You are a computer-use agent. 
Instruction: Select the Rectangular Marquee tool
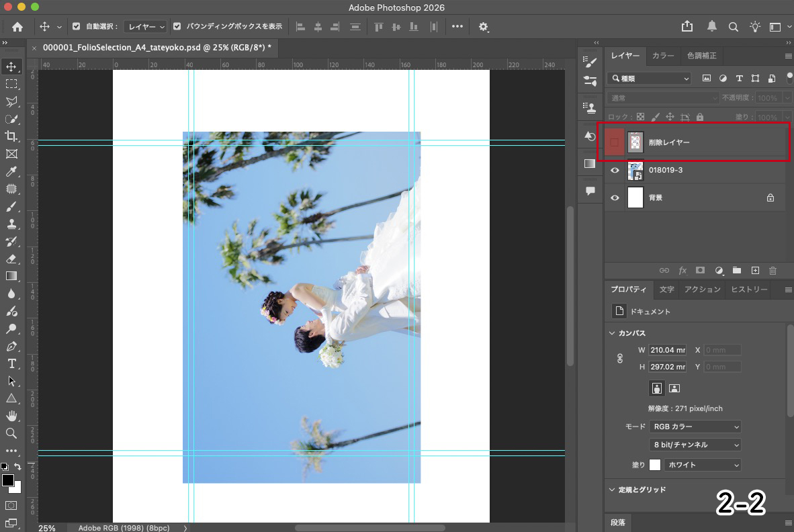click(x=11, y=84)
